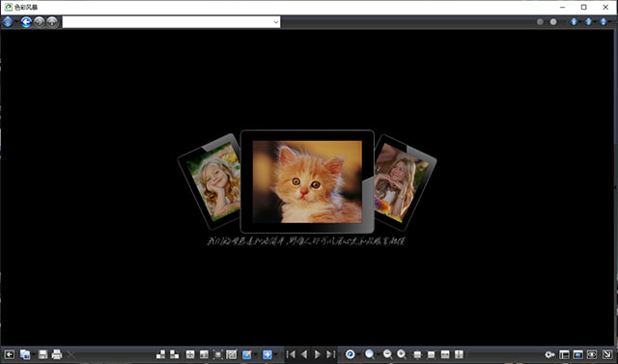Go back with the blue left-arrow button
Image resolution: width=618 pixels, height=364 pixels.
26,22
